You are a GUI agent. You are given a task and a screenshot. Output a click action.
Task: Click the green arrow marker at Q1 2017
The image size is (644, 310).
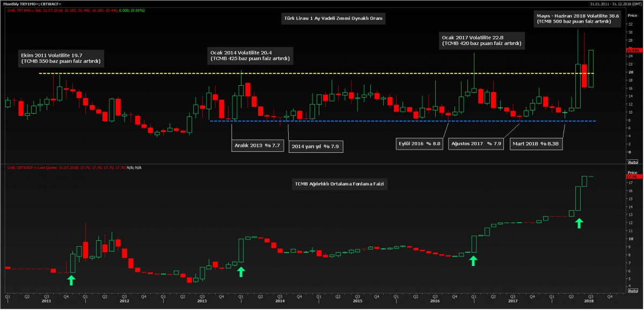pyautogui.click(x=473, y=261)
